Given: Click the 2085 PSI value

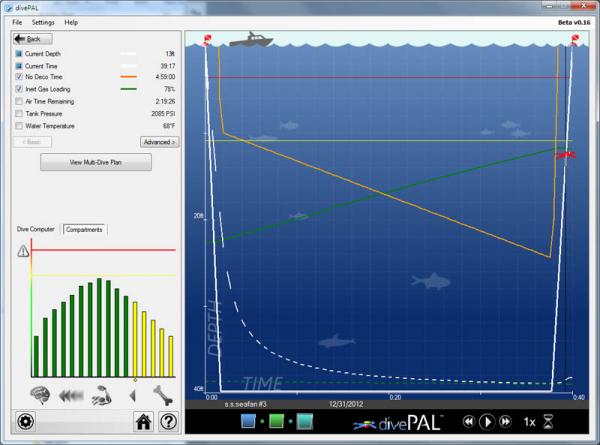Looking at the screenshot, I should pyautogui.click(x=163, y=114).
